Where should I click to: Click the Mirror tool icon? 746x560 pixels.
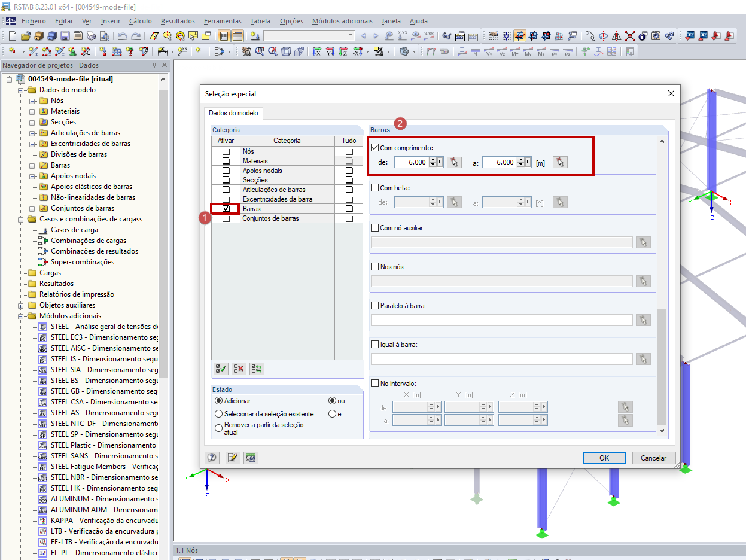tap(616, 36)
